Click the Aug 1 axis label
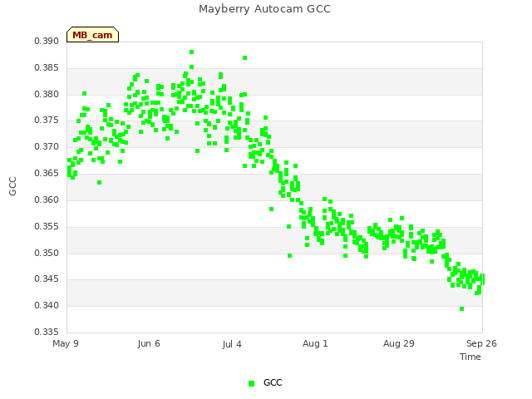The width and height of the screenshot is (532, 399). [315, 343]
